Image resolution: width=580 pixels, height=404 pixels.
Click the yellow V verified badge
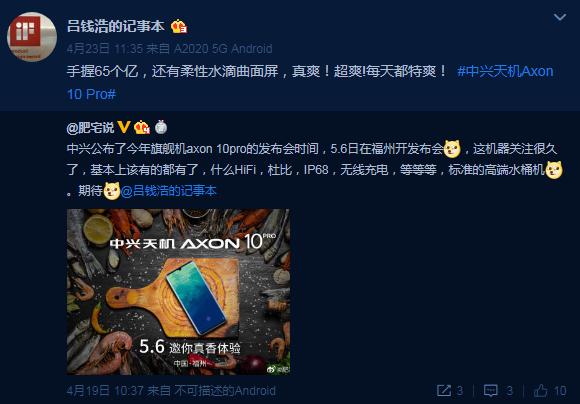coord(124,127)
